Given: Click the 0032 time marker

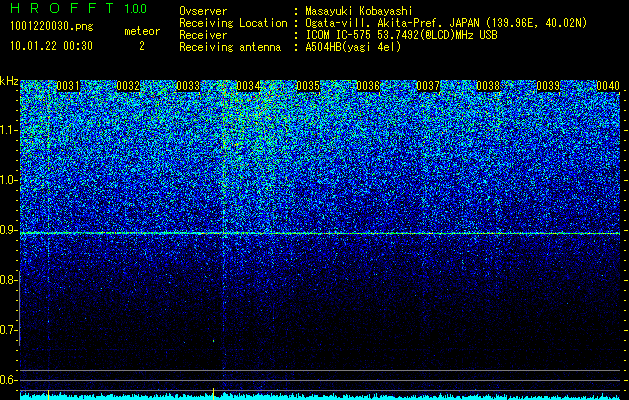Looking at the screenshot, I should tap(128, 86).
